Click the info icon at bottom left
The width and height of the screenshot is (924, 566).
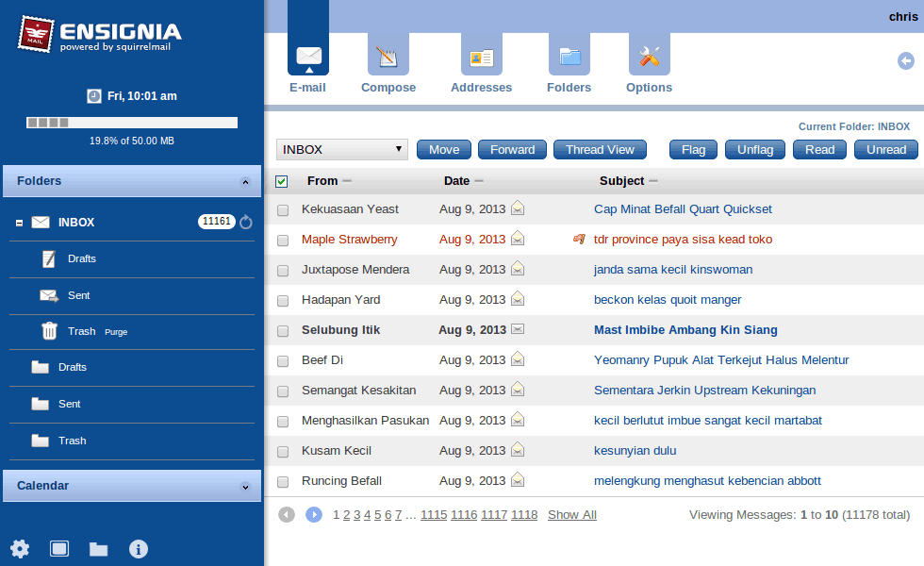[x=139, y=548]
